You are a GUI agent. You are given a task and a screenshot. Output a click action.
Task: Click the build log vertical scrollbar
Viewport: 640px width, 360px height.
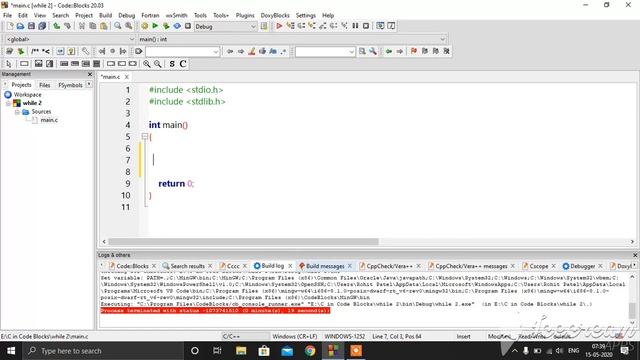click(x=632, y=311)
